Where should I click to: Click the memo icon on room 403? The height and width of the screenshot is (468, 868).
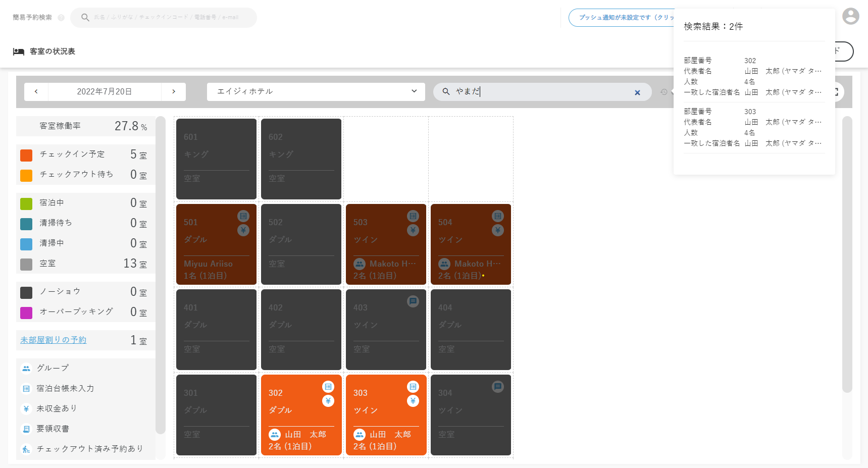tap(413, 301)
